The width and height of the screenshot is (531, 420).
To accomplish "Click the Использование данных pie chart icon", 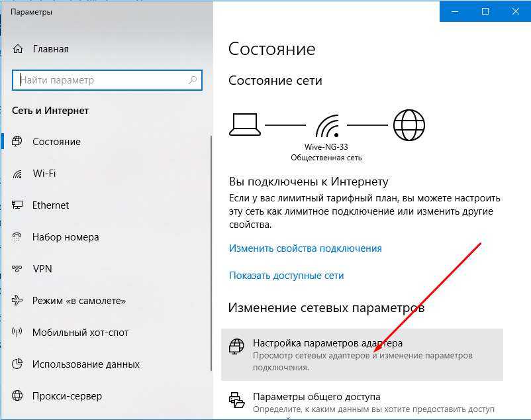I will pos(17,364).
